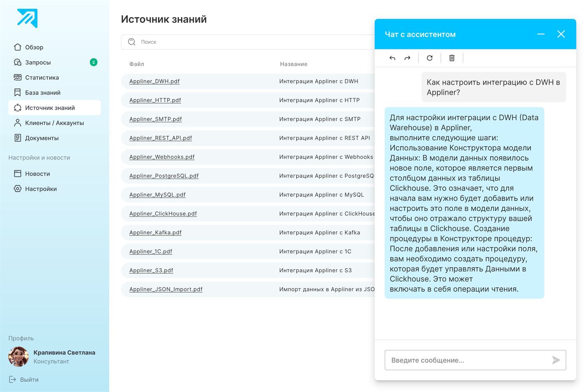
Task: Click the Файл column header
Action: (x=136, y=64)
